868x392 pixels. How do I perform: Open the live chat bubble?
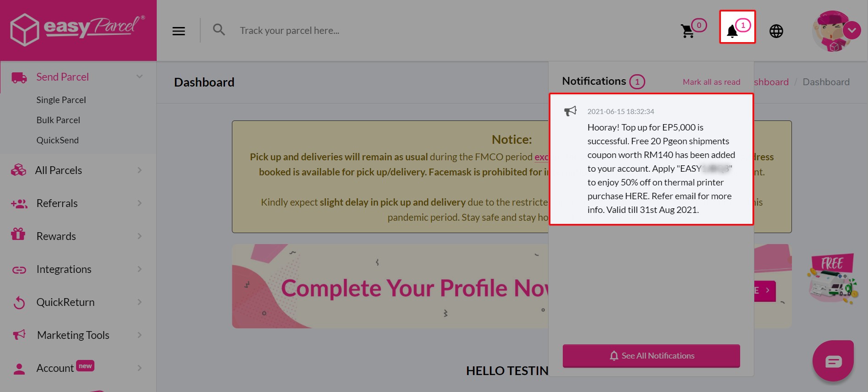coord(833,361)
